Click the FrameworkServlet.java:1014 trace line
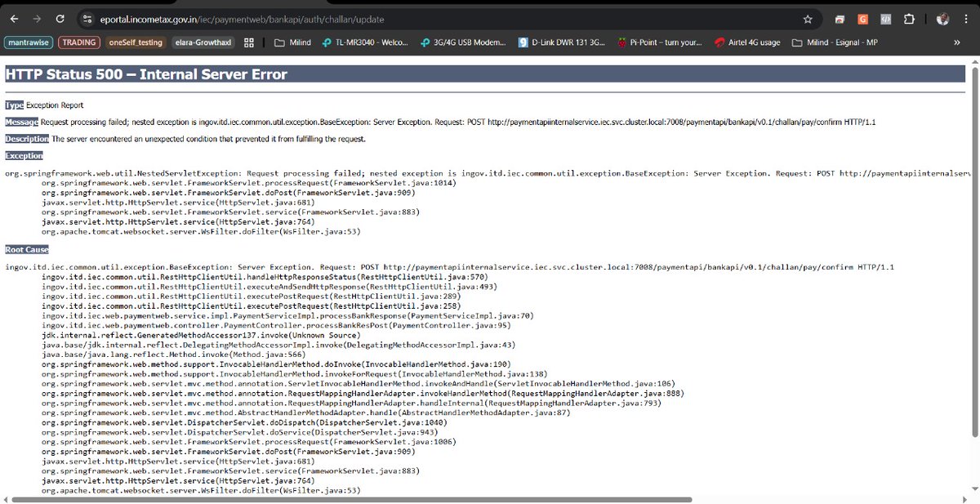The image size is (980, 504). (x=248, y=183)
